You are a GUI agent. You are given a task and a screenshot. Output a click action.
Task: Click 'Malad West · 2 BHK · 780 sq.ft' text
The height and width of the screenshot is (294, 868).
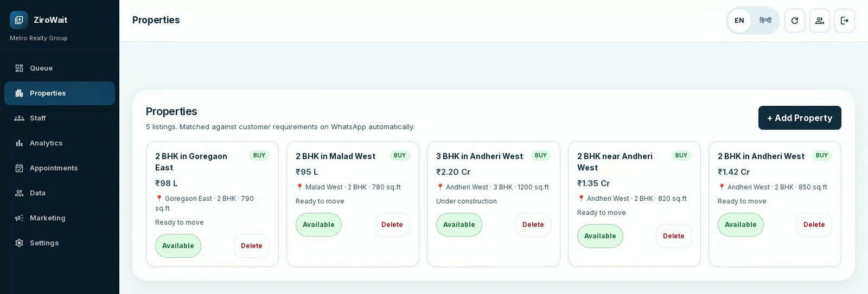pyautogui.click(x=353, y=187)
